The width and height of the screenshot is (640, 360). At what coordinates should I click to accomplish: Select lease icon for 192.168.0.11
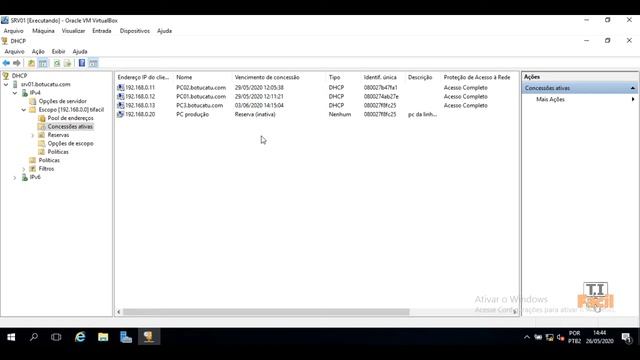120,87
